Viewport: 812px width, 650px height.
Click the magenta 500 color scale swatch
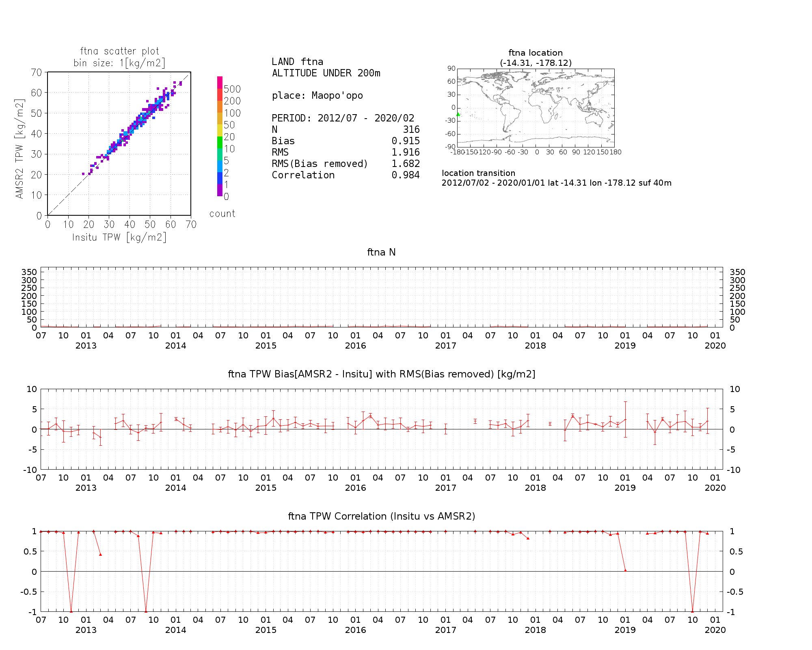click(x=220, y=82)
